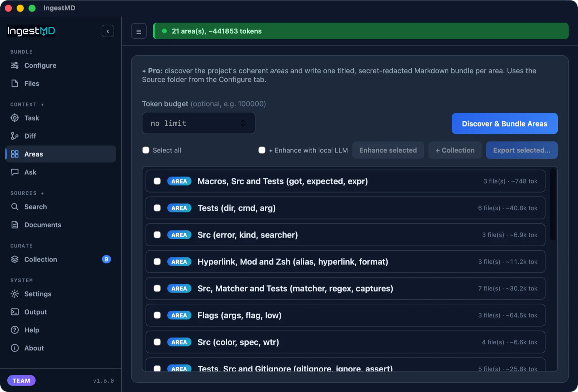Click the '3 file(s) · ~11.2k tok' count

coord(508,262)
